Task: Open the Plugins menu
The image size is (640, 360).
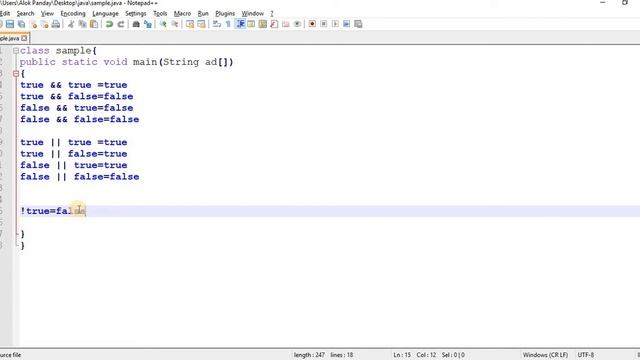Action: tap(225, 13)
